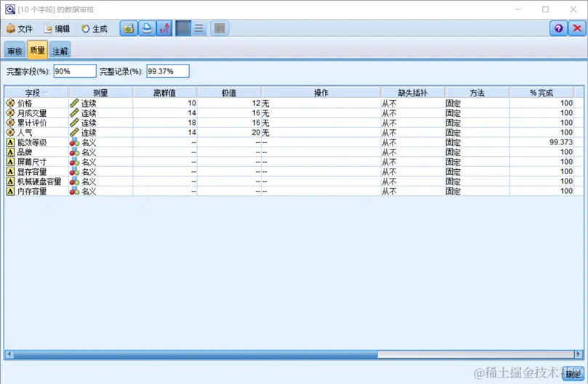This screenshot has height=384, width=588.
Task: Click the 名义 balls icon in 屏幕尺寸 row
Action: [x=74, y=161]
